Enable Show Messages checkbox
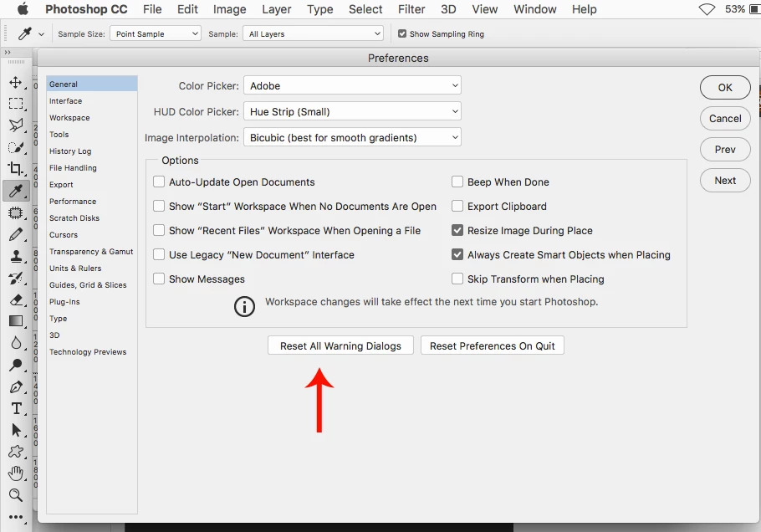The width and height of the screenshot is (761, 532). [x=159, y=279]
